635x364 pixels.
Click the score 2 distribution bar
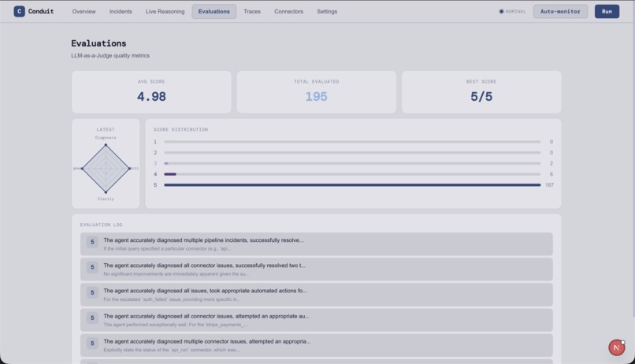[x=352, y=153]
